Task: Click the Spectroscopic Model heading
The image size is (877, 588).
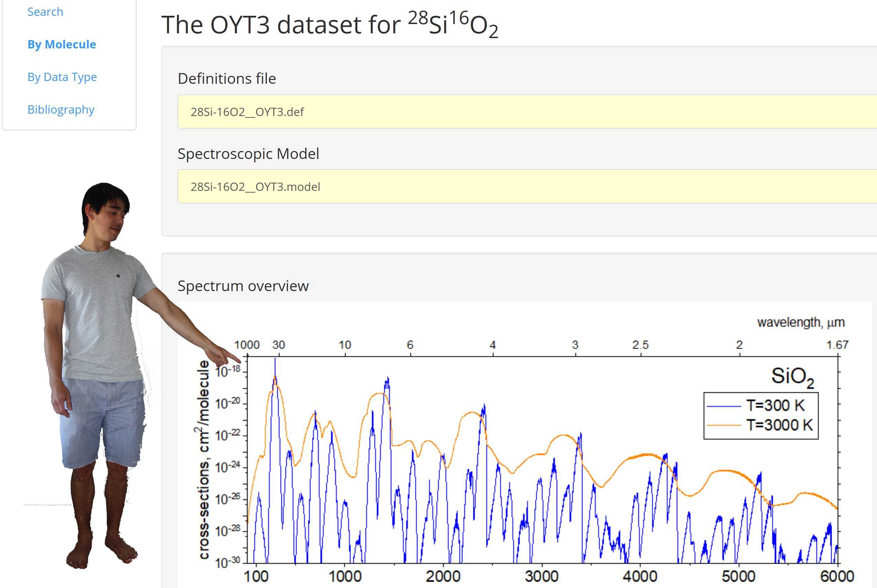Action: [248, 154]
